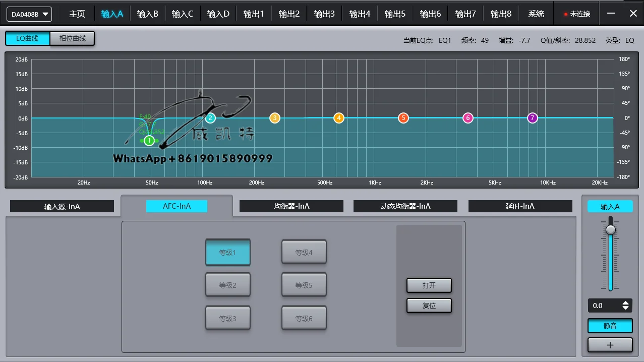Select EQ point 1 node on curve
Image resolution: width=644 pixels, height=362 pixels.
tap(149, 141)
